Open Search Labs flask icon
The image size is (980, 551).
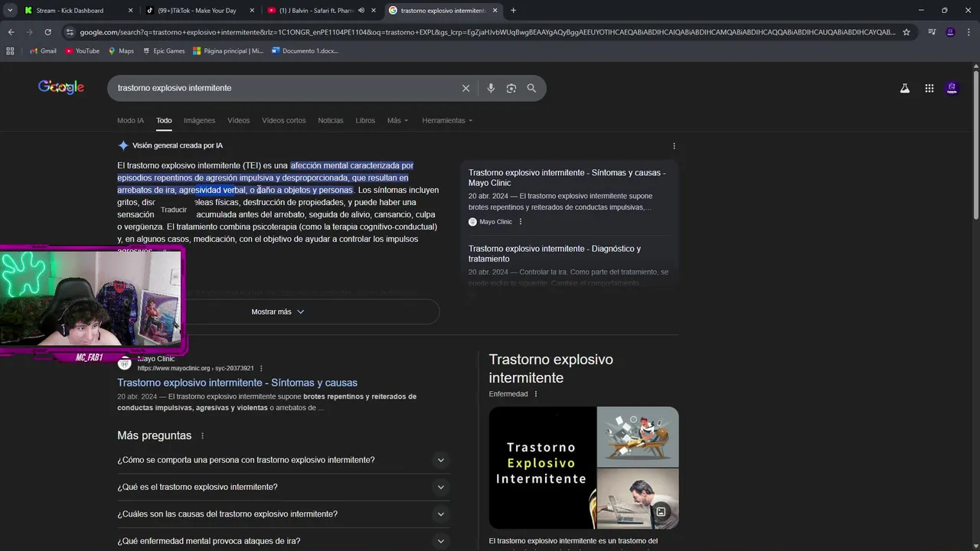click(x=905, y=88)
